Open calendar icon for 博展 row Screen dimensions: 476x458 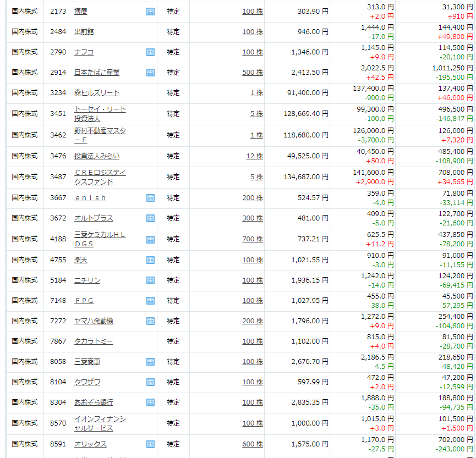(150, 12)
